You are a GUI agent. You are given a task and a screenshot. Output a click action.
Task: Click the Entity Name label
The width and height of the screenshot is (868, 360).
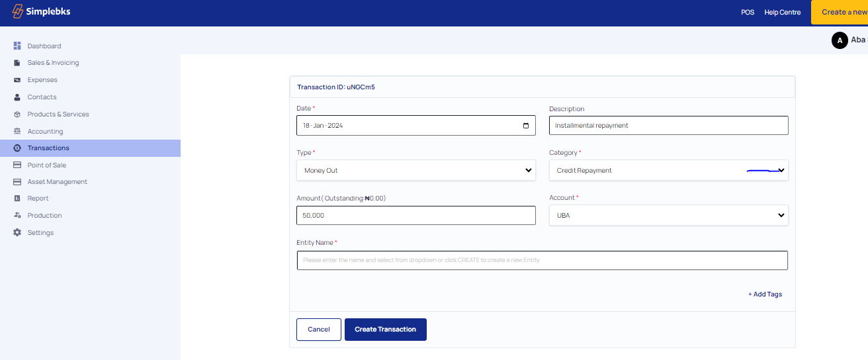pos(317,243)
